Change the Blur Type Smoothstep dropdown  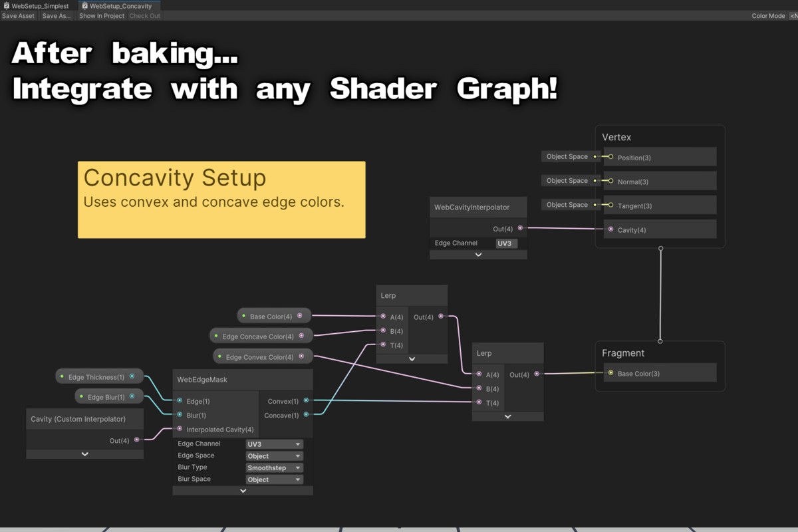click(274, 467)
